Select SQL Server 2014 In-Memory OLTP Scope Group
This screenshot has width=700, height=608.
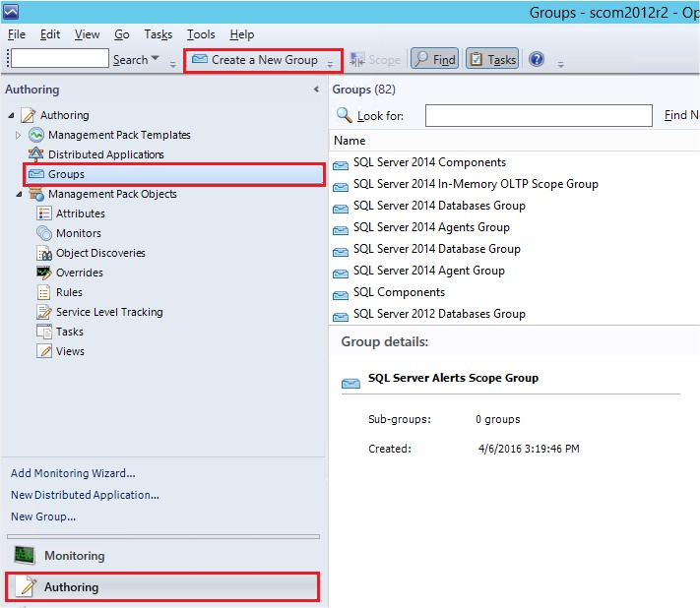click(476, 184)
